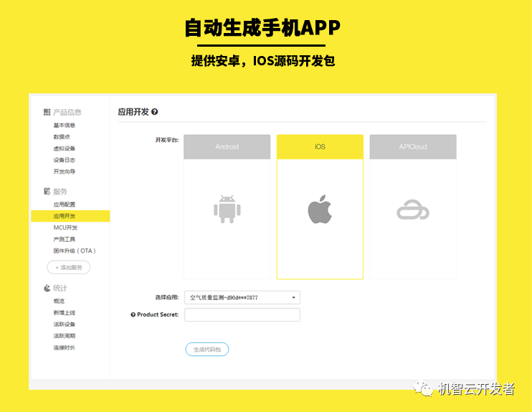Select the Android platform tab

[x=227, y=146]
